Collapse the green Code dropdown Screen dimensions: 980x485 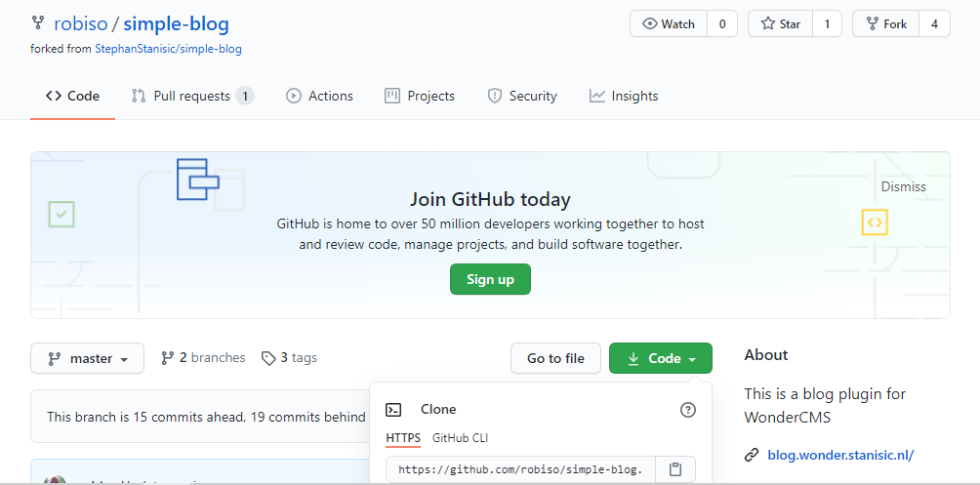click(x=661, y=358)
